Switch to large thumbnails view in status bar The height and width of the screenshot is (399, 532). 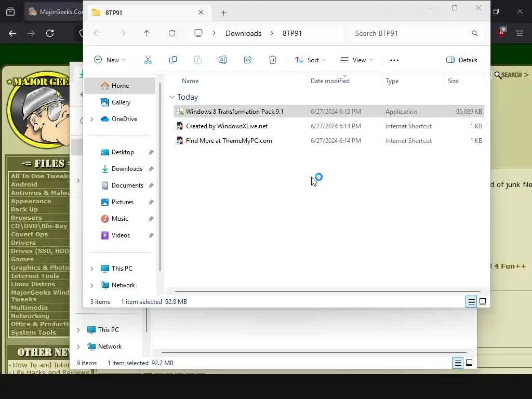pos(483,301)
